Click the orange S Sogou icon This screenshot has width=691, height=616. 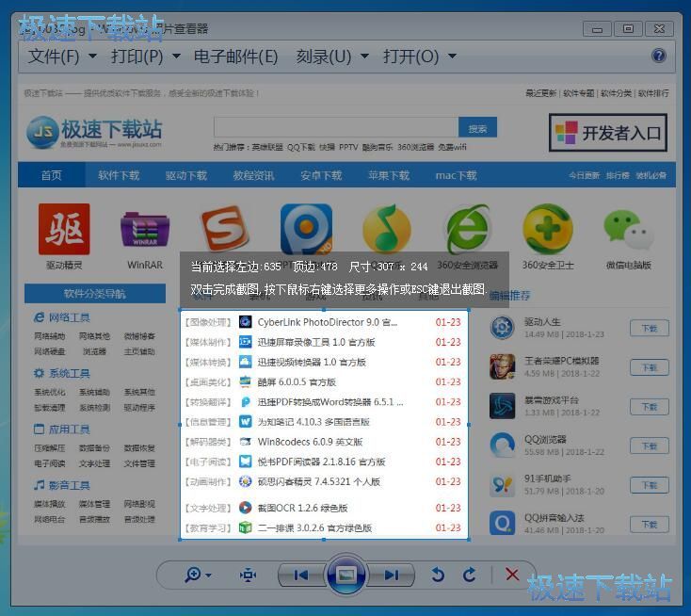(x=225, y=229)
